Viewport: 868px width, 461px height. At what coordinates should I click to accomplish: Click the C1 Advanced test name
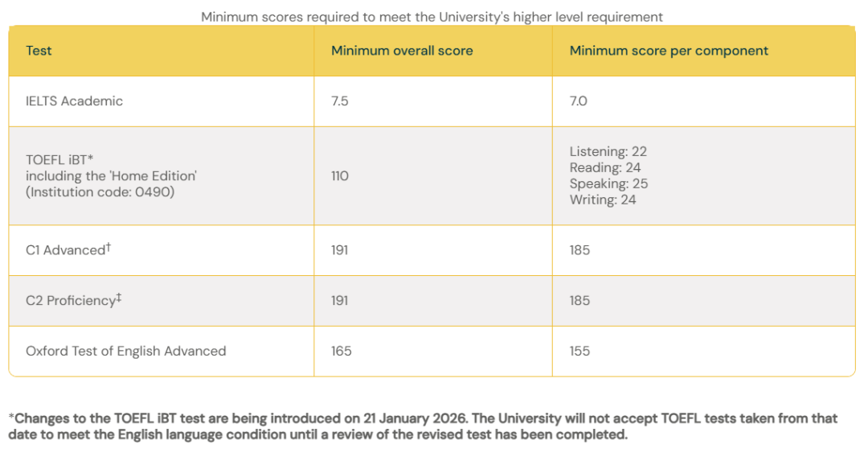point(65,250)
